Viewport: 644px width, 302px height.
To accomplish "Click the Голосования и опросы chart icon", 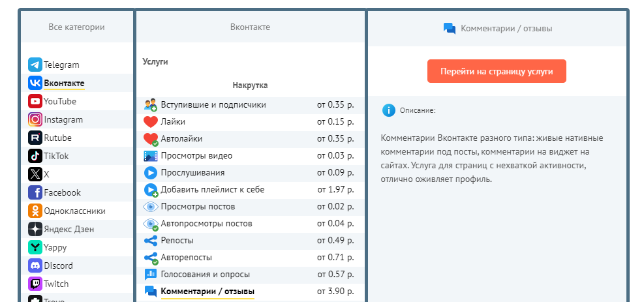I will click(x=151, y=275).
